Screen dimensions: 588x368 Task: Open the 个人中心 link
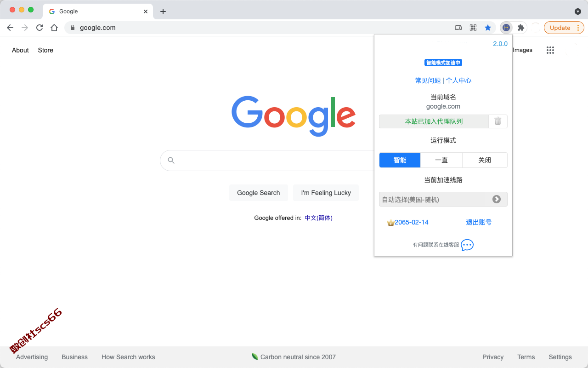coord(458,80)
